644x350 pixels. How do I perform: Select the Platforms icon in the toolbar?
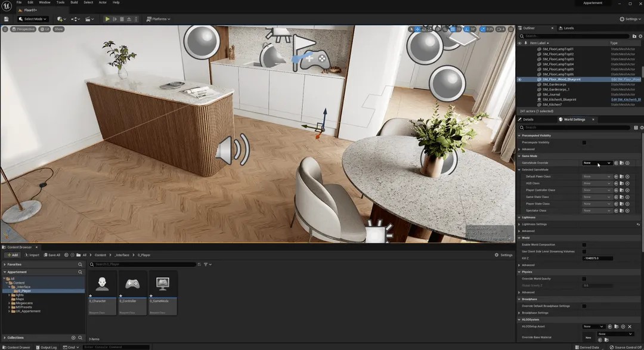[157, 18]
